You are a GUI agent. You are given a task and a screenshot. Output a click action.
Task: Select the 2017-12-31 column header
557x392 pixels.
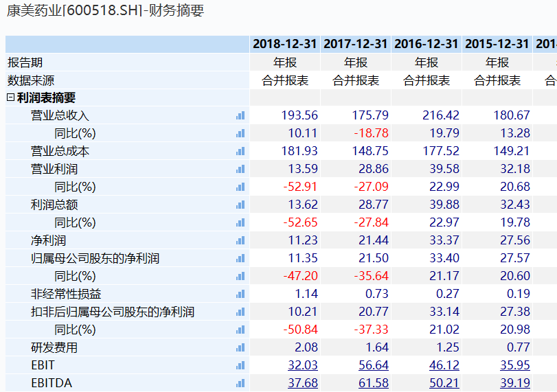[x=356, y=44]
